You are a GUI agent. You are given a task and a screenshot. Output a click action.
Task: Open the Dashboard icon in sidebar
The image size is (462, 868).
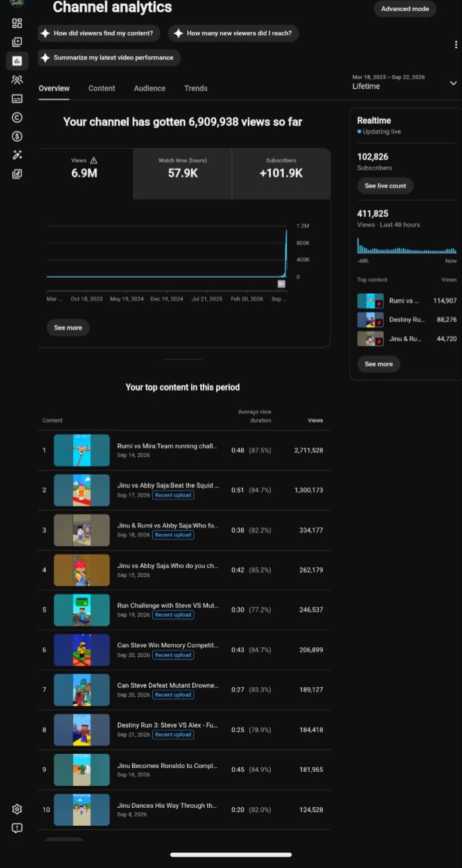17,23
